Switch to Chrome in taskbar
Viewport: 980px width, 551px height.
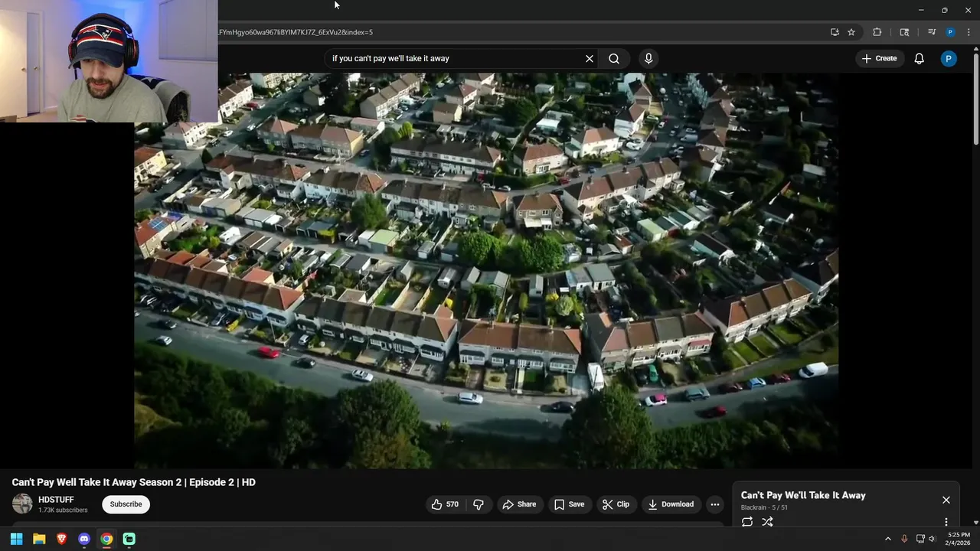(106, 539)
